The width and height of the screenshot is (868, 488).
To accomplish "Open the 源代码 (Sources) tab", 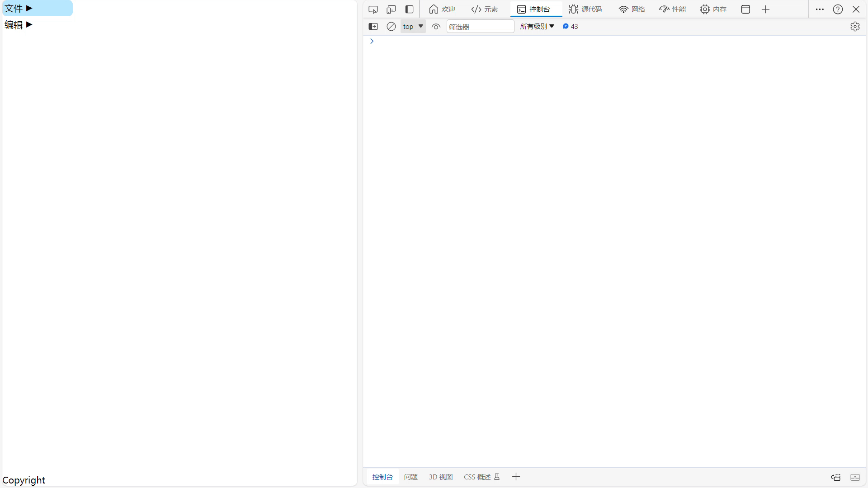I will (585, 9).
